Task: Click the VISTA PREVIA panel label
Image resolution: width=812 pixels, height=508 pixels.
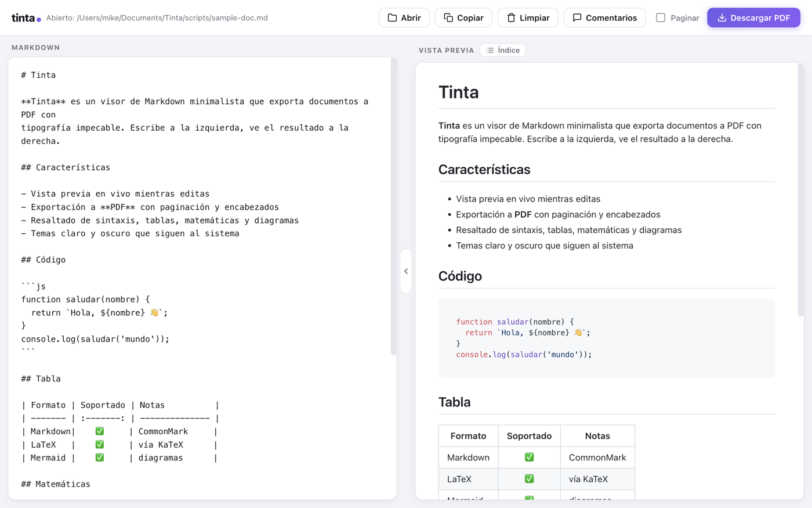Action: 447,51
